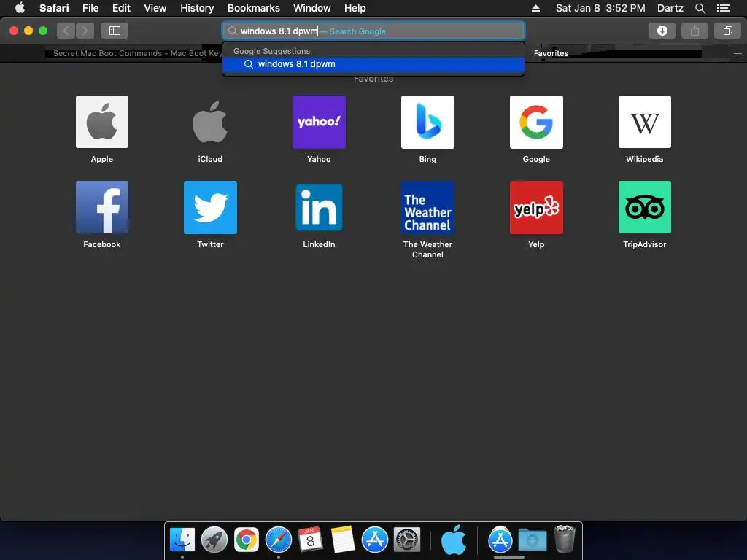Go back with the Safari back arrow
The width and height of the screenshot is (747, 560).
(x=66, y=31)
